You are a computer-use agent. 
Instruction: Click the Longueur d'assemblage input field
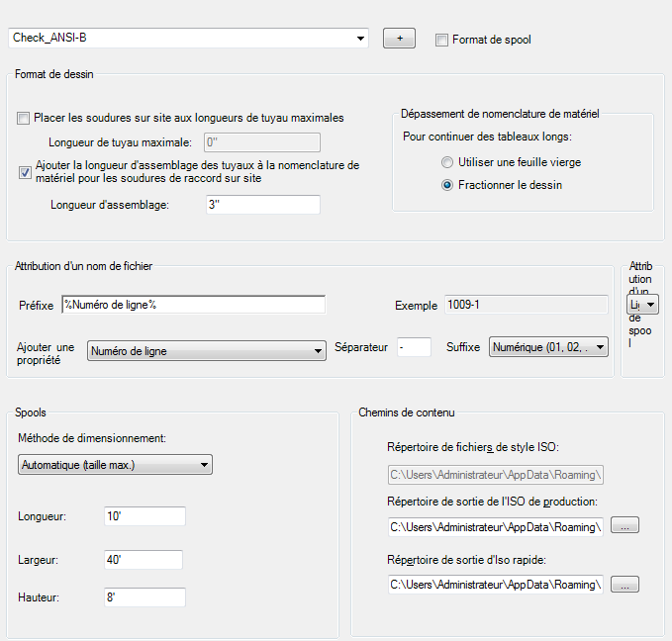[x=261, y=205]
